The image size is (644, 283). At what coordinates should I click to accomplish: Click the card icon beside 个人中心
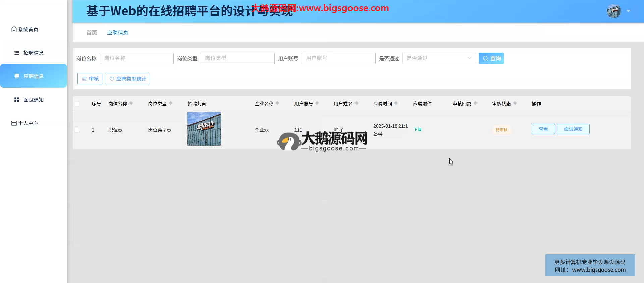pyautogui.click(x=14, y=123)
